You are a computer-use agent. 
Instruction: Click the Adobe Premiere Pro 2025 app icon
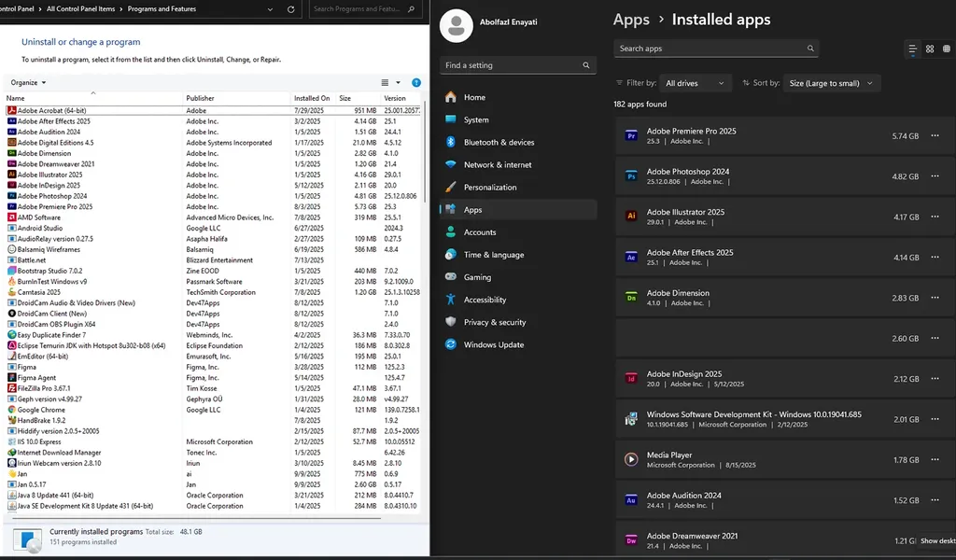(x=631, y=135)
